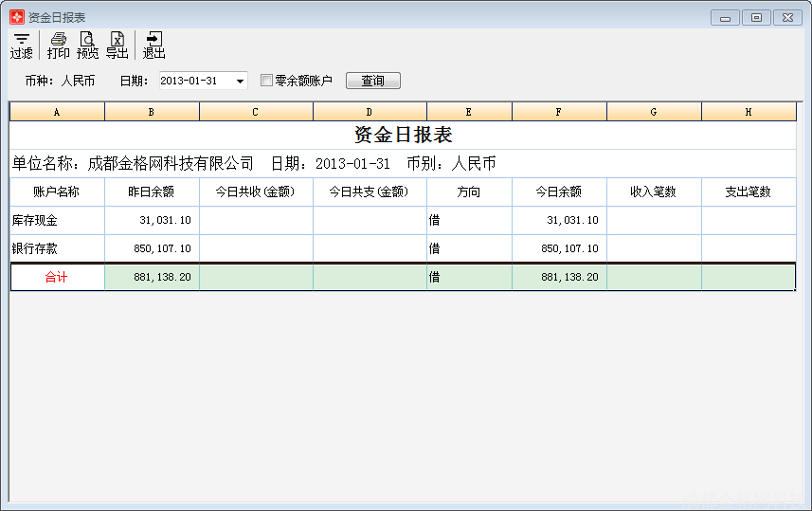Maximize the 资金日报表 window
812x511 pixels.
pos(755,17)
